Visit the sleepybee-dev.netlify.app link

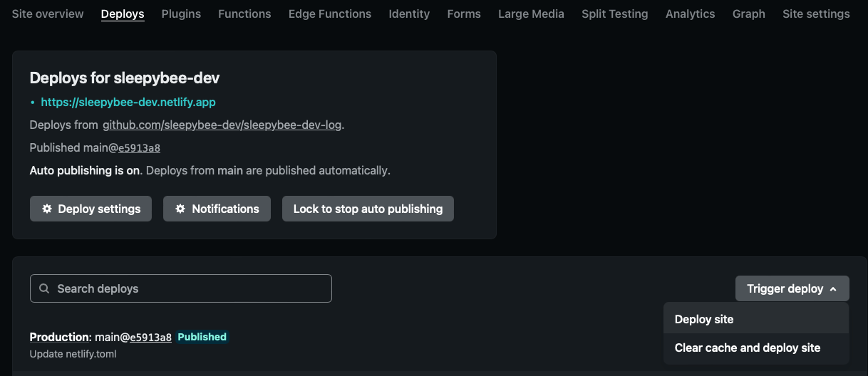128,102
